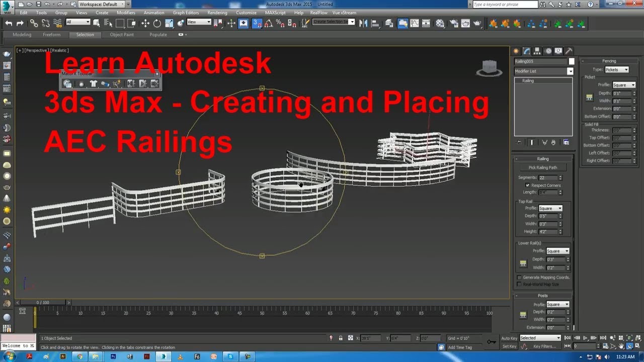The image size is (644, 362).
Task: Click the Pick Railing Path button
Action: (x=543, y=167)
